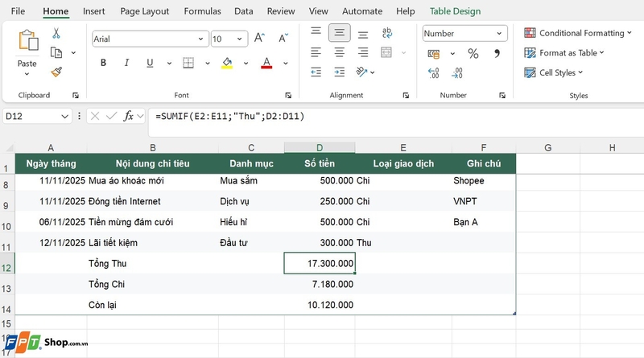644x358 pixels.
Task: Open the Conditional Formatting dropdown
Action: [x=578, y=33]
